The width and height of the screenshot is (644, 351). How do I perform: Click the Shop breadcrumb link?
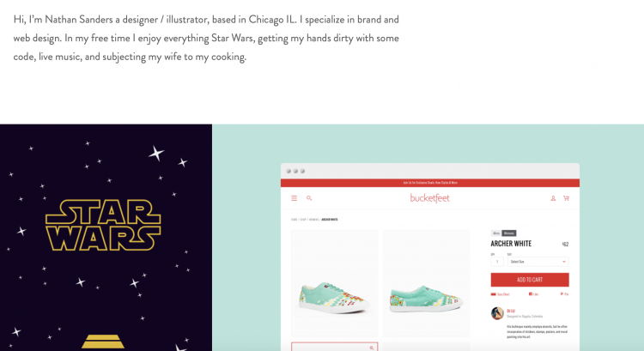[x=303, y=220]
